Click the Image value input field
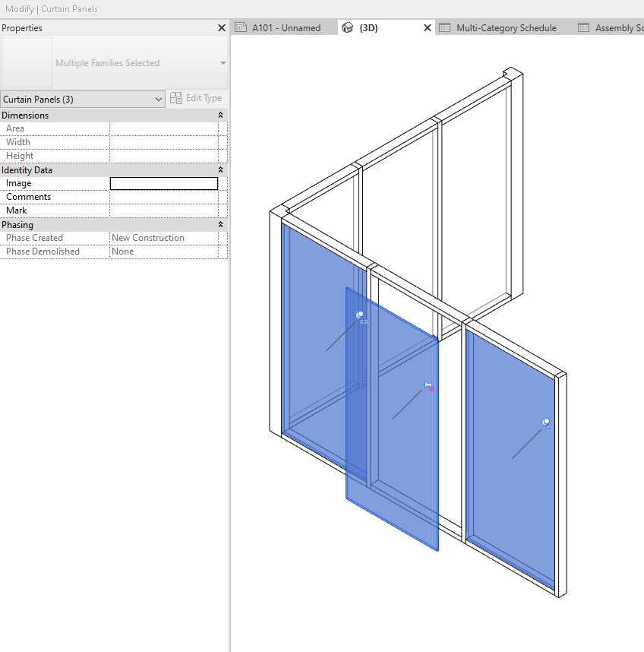The width and height of the screenshot is (644, 652). (x=163, y=183)
